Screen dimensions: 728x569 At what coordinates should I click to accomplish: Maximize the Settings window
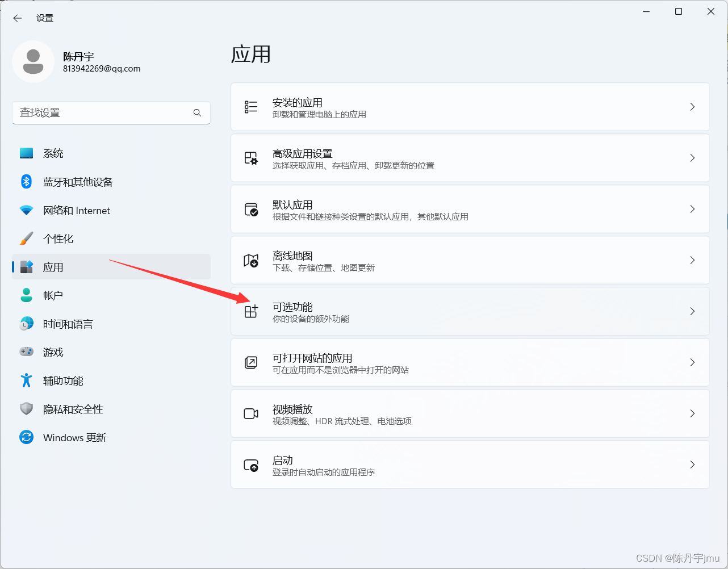pos(679,11)
